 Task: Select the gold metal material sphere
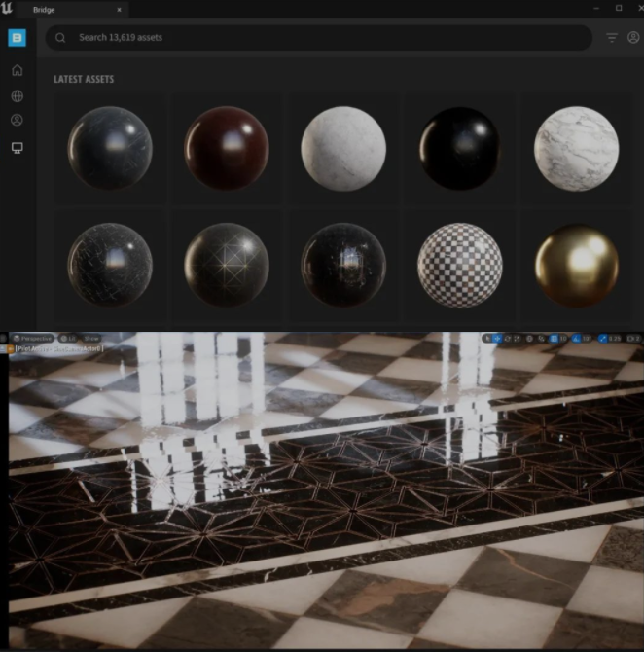coord(576,266)
